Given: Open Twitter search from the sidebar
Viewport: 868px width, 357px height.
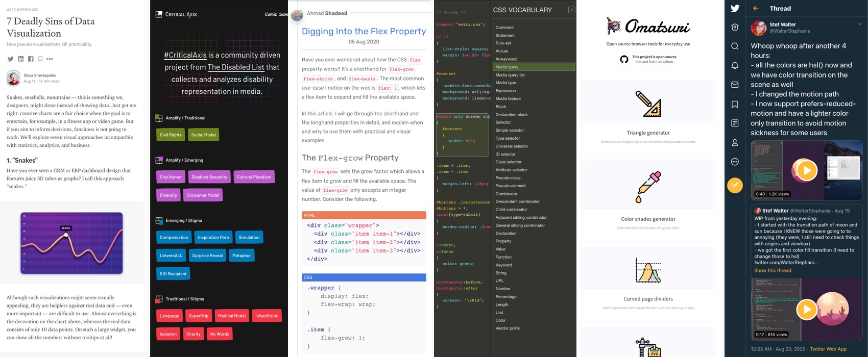Looking at the screenshot, I should point(735,46).
